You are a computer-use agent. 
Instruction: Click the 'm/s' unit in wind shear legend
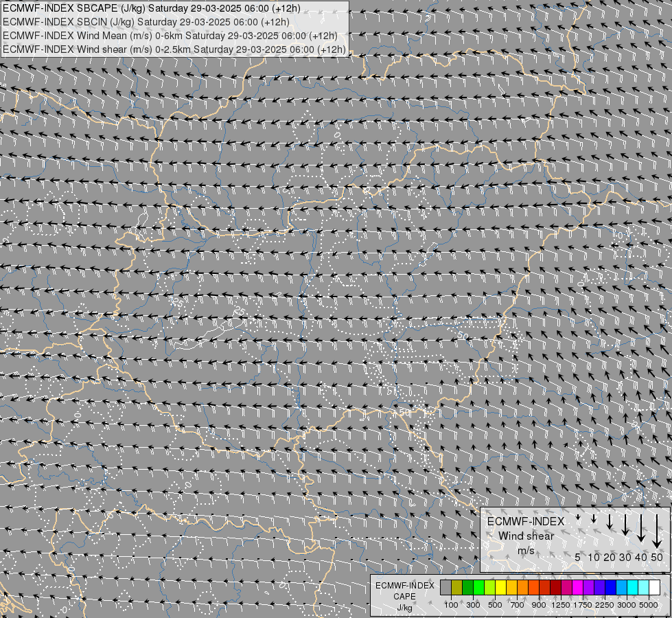(526, 550)
